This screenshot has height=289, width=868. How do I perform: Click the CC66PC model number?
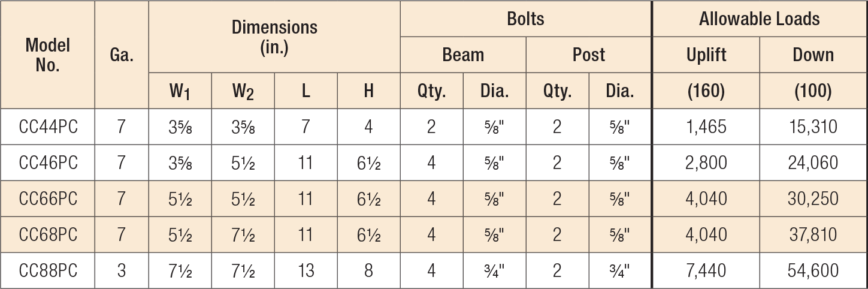pyautogui.click(x=48, y=198)
